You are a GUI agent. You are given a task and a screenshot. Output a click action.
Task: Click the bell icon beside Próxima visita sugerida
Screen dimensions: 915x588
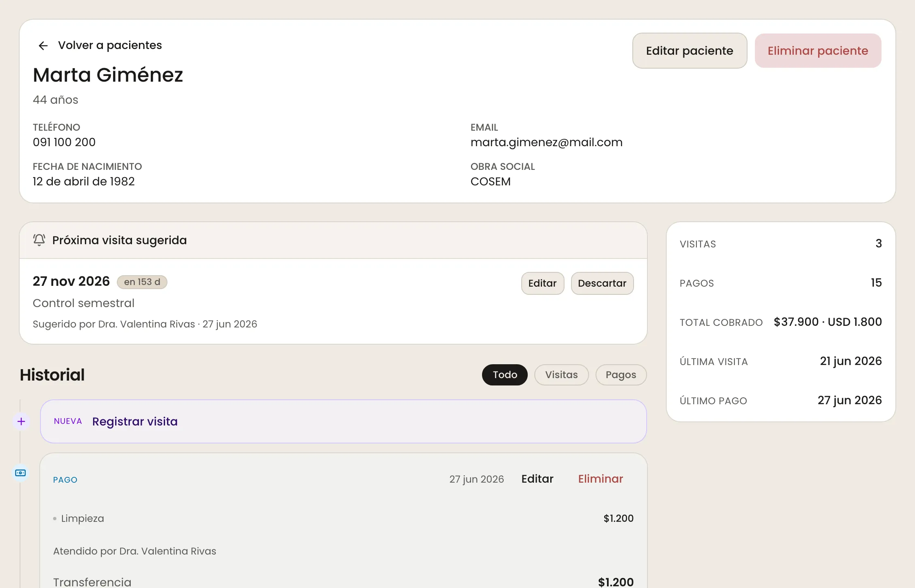pos(39,240)
